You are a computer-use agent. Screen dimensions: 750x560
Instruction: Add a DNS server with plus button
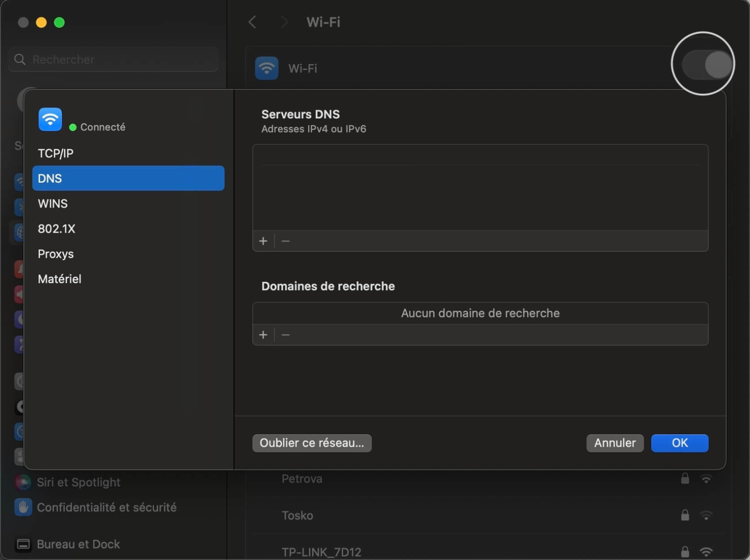click(263, 241)
